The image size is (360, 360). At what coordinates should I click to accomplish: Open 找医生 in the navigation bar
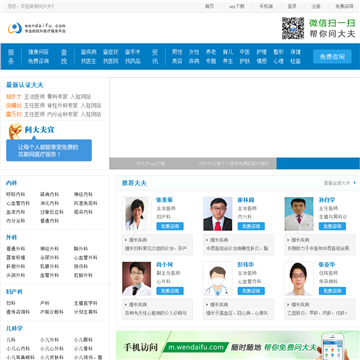88,61
